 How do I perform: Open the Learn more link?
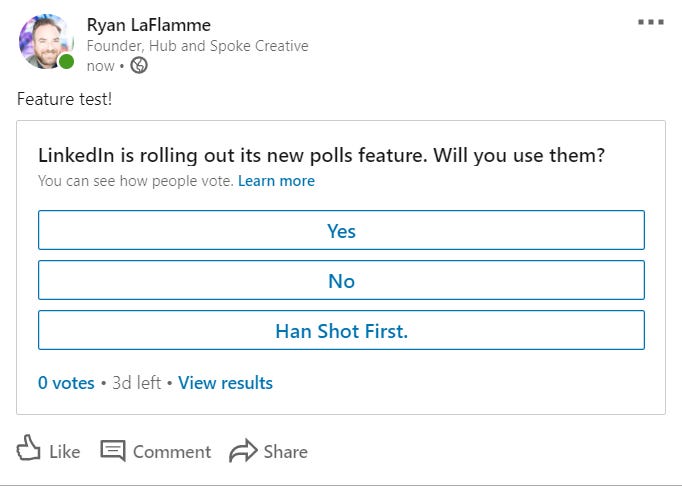[x=276, y=181]
